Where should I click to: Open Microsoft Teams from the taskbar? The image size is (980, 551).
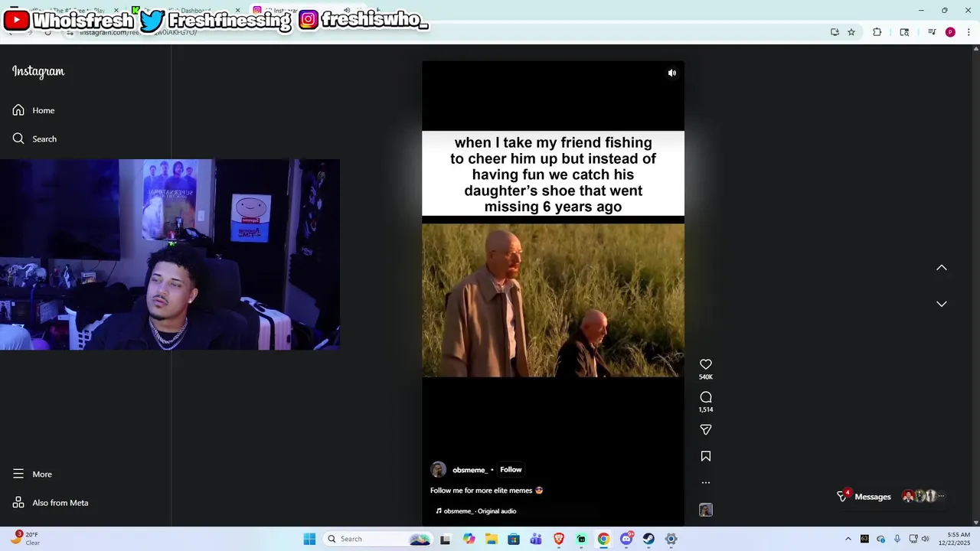point(536,539)
